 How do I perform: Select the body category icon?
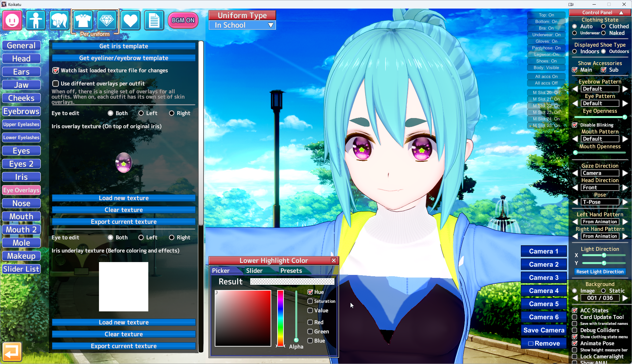tap(36, 20)
